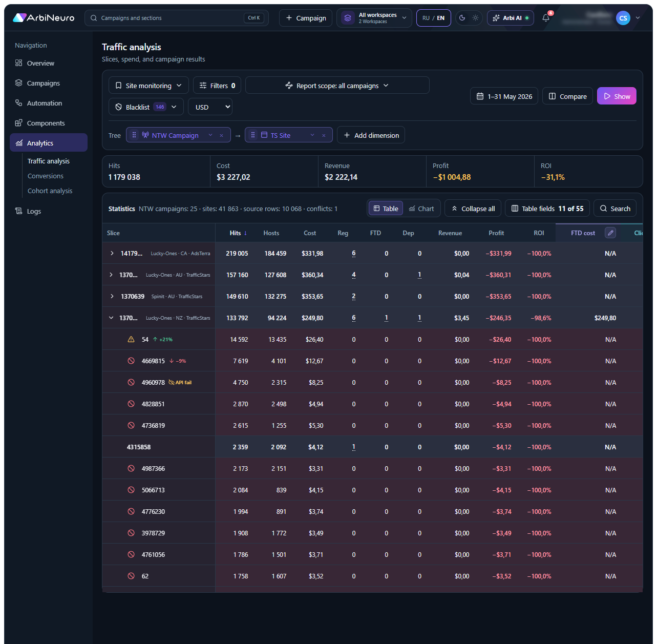This screenshot has height=644, width=657.
Task: Click the sort arrow next to Hits
Action: coord(245,233)
